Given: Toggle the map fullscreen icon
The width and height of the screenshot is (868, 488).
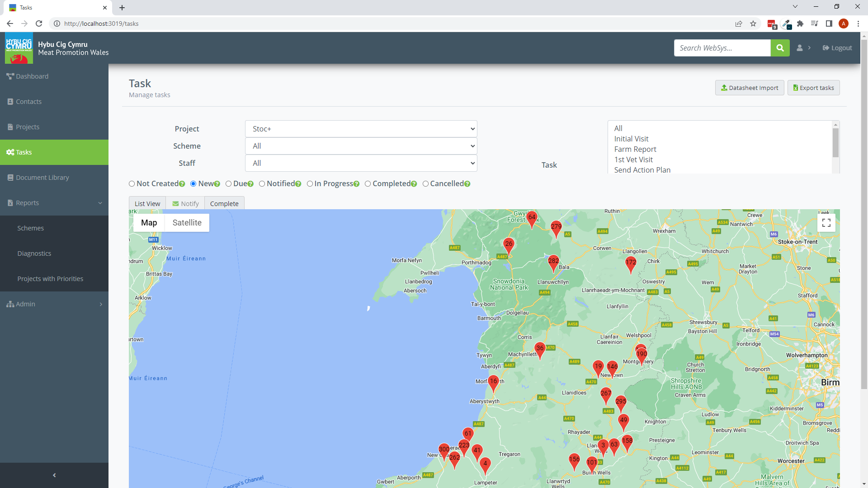Looking at the screenshot, I should point(826,223).
